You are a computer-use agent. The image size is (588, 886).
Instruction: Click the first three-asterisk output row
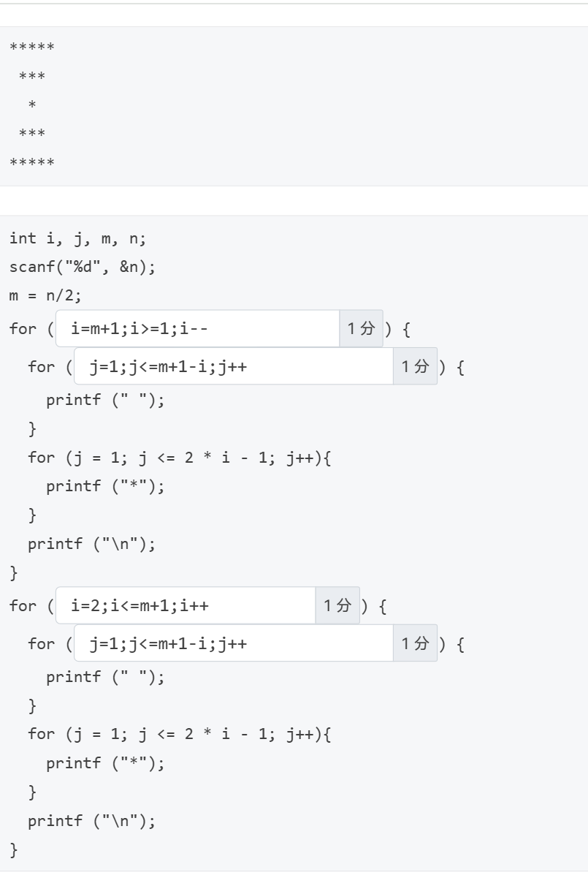31,76
